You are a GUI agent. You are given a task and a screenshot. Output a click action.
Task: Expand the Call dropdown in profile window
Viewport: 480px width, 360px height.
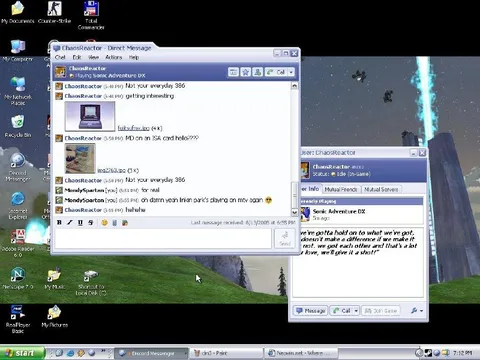pos(356,311)
